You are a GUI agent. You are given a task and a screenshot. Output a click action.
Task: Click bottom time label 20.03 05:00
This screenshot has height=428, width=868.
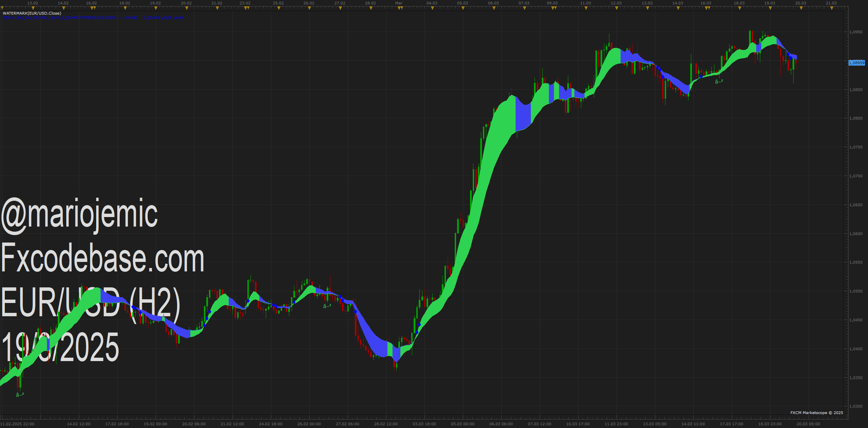(808, 424)
